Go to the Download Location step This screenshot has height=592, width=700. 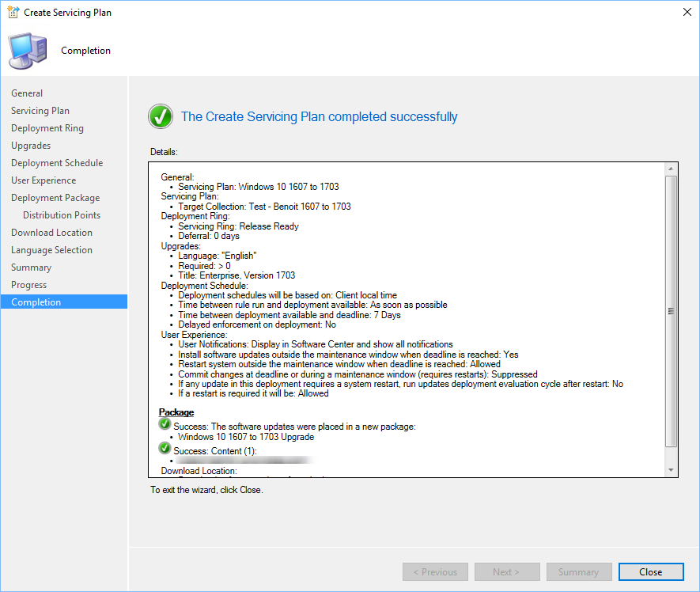(x=51, y=233)
